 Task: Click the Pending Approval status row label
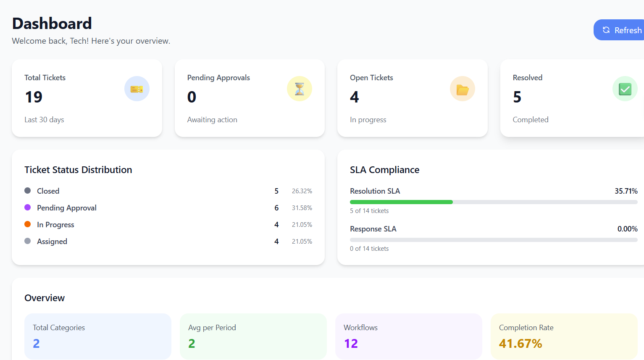tap(67, 208)
